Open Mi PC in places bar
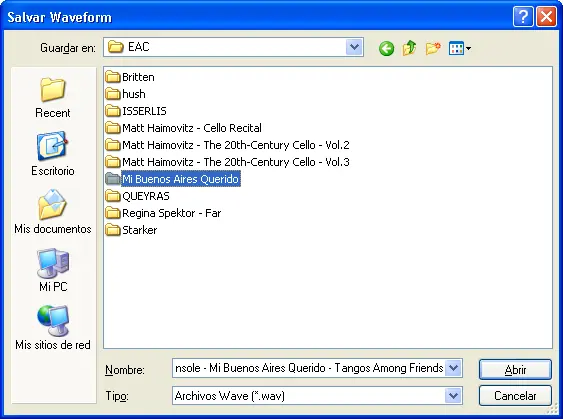This screenshot has height=419, width=563. tap(53, 270)
